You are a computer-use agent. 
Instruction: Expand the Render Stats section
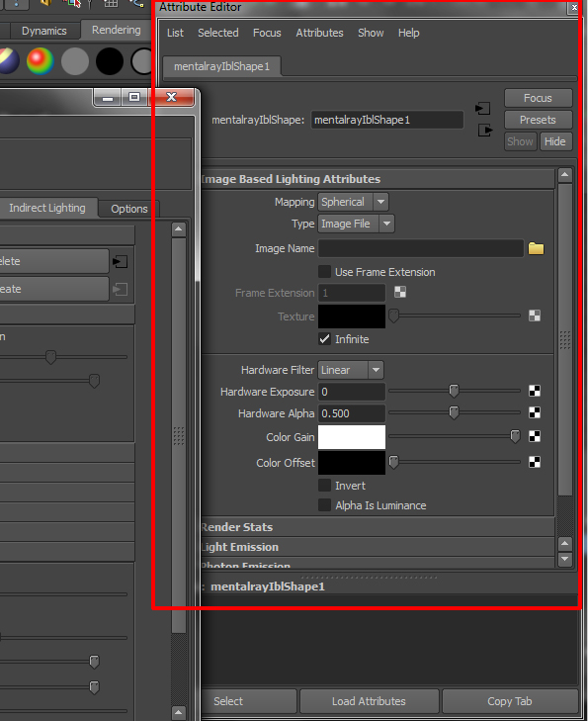pyautogui.click(x=378, y=527)
